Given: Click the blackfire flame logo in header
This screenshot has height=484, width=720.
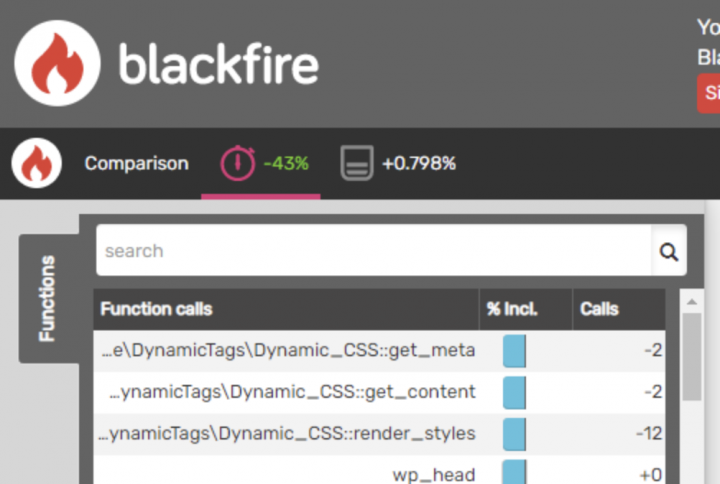Looking at the screenshot, I should [57, 63].
